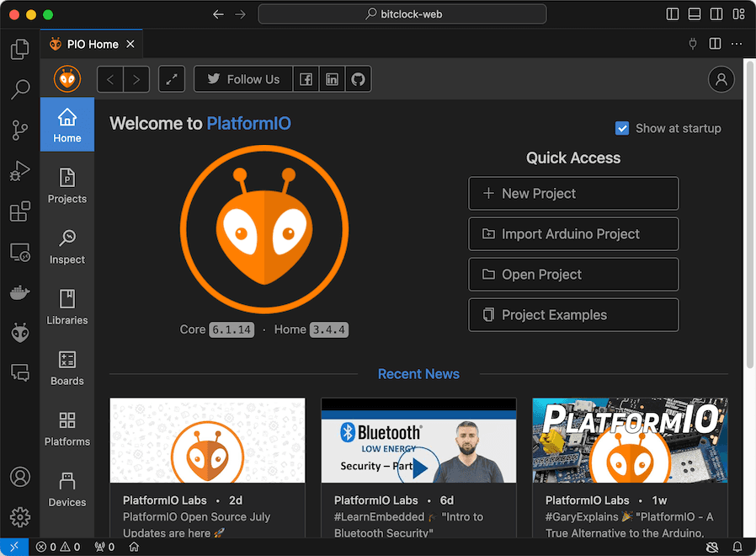Open PlatformIO LinkedIn page

point(332,79)
